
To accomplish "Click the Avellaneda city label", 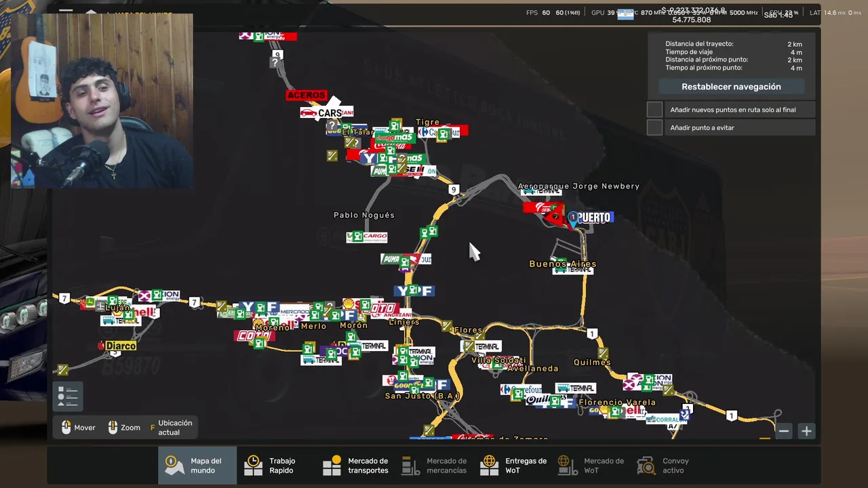I will [x=533, y=369].
